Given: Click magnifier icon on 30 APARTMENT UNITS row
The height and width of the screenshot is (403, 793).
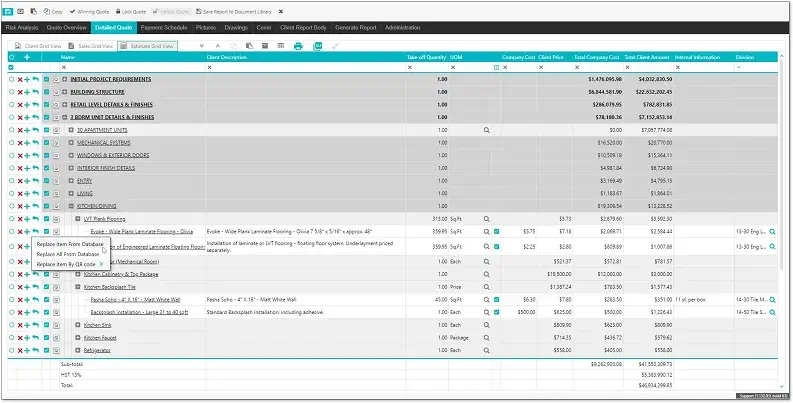Looking at the screenshot, I should tap(487, 130).
